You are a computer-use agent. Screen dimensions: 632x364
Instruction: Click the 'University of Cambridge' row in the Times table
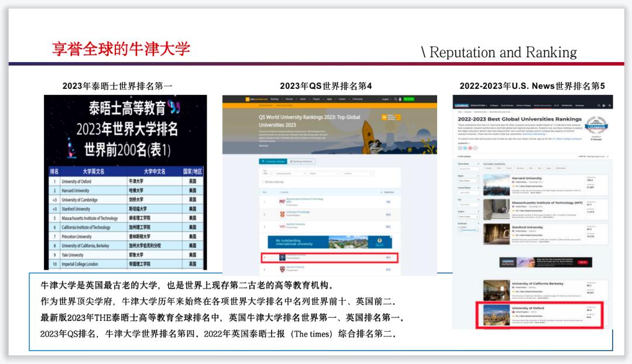[x=126, y=200]
